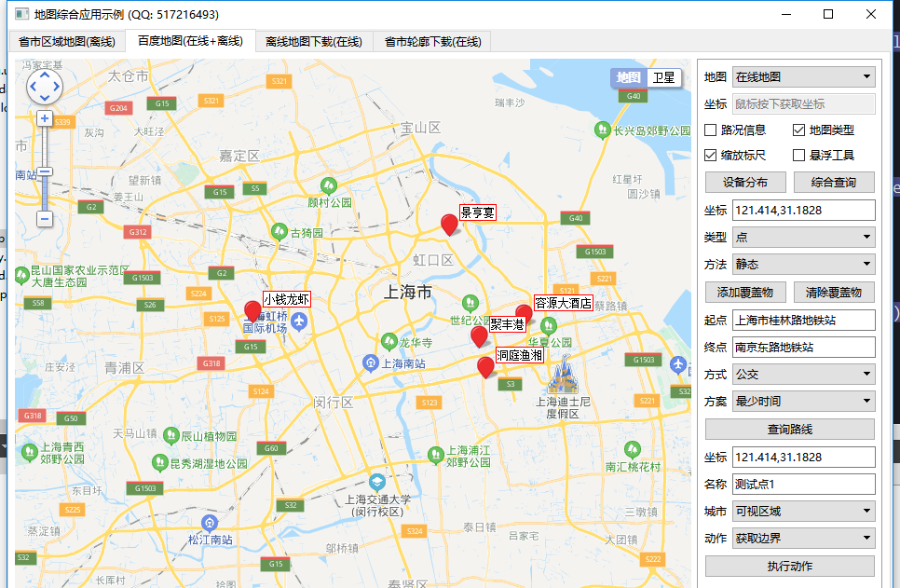Click the 容源大酒店 marker label

[x=563, y=303]
